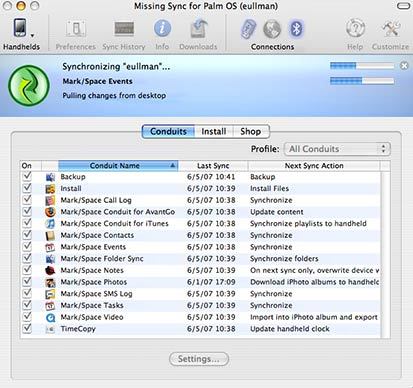Cancel sync with the round X button
This screenshot has width=413, height=388.
[404, 66]
